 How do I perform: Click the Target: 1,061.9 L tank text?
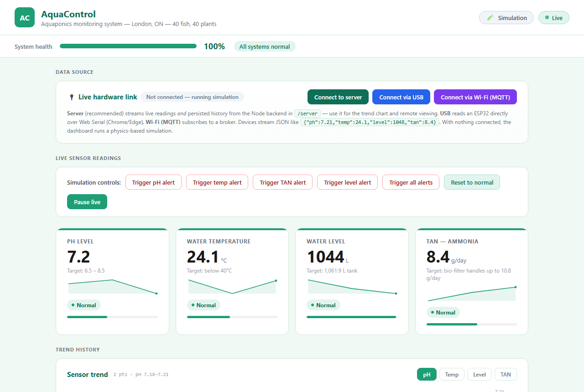click(x=332, y=271)
